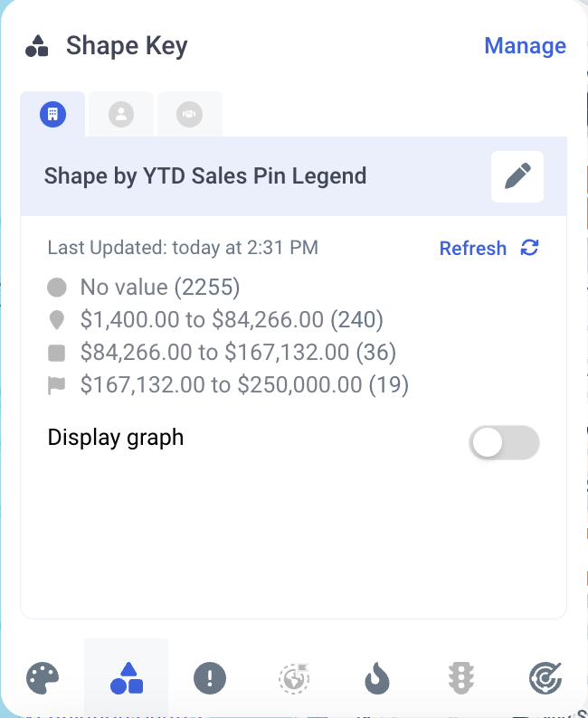The height and width of the screenshot is (718, 588).
Task: Select the No value (2255) legend entry
Action: pos(159,288)
